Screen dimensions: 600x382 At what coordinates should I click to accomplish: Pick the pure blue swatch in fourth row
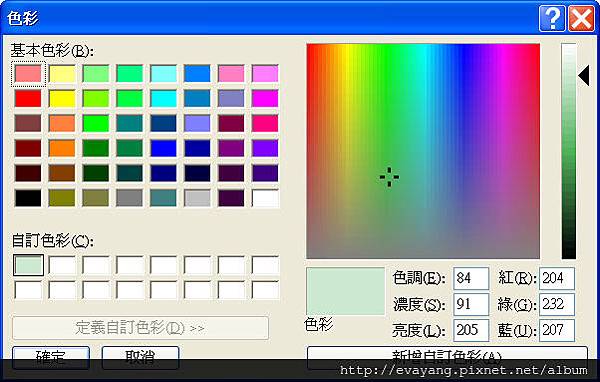coord(163,149)
